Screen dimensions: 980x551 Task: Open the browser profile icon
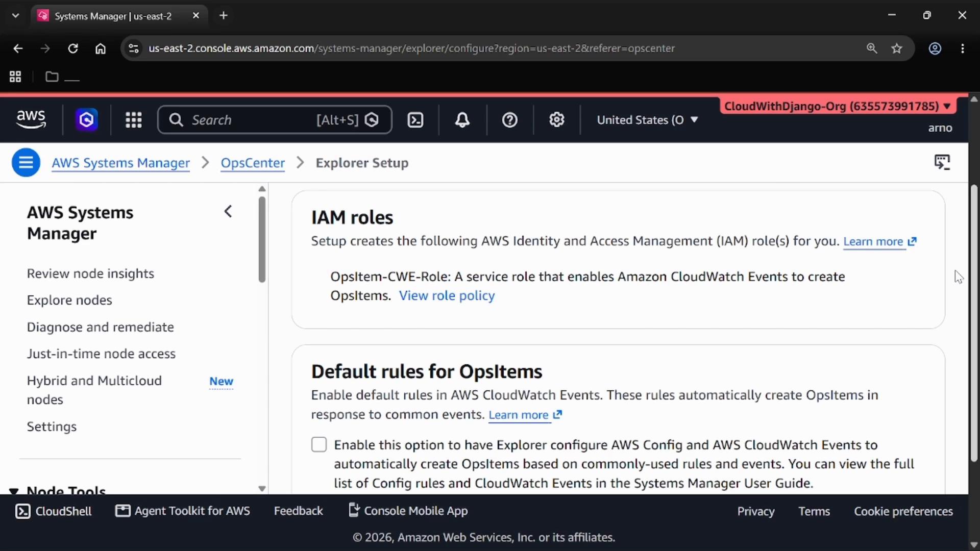pos(935,48)
